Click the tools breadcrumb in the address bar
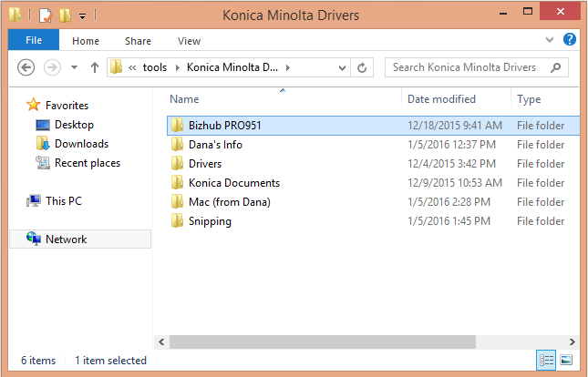 coord(154,67)
